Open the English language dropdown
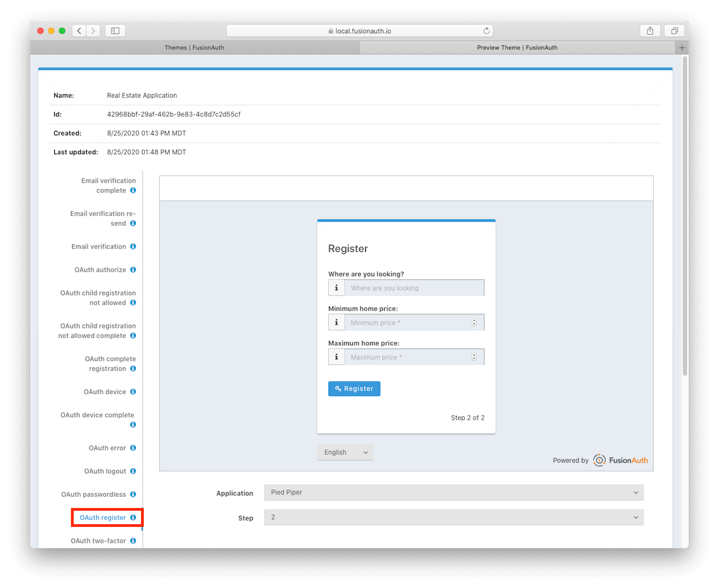719x588 pixels. pyautogui.click(x=345, y=452)
